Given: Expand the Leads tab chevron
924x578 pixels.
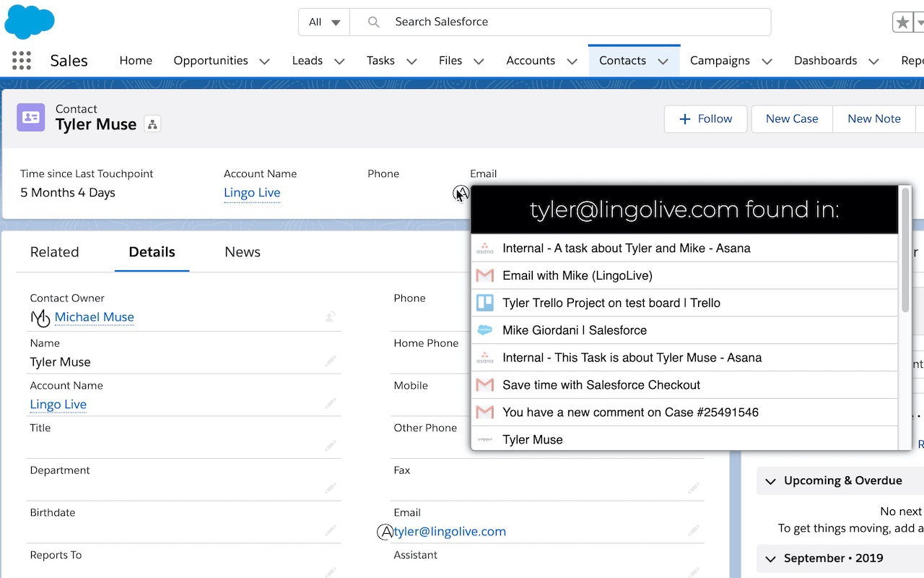Looking at the screenshot, I should [339, 61].
